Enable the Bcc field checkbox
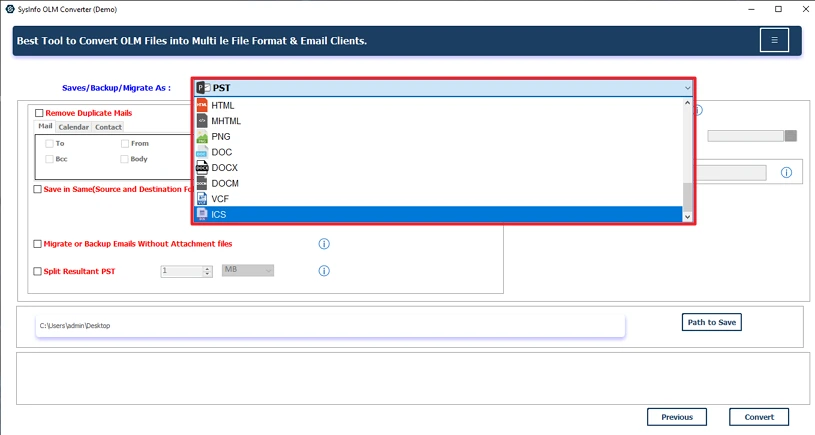Image resolution: width=815 pixels, height=435 pixels. pyautogui.click(x=49, y=159)
